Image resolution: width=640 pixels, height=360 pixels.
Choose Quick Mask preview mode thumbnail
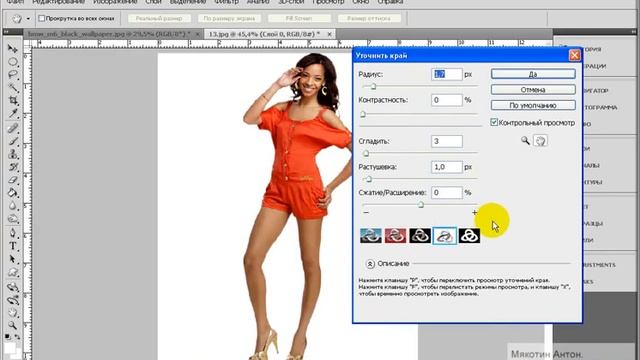tap(395, 236)
